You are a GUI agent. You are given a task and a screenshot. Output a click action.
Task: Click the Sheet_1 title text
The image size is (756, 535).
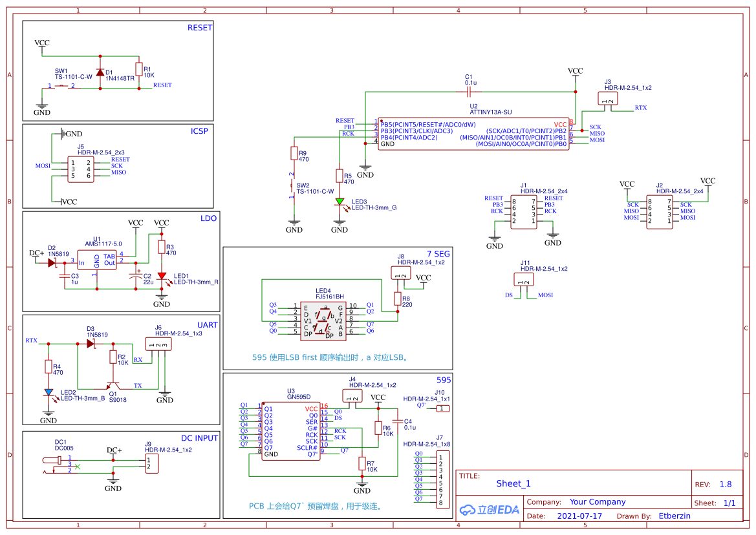pyautogui.click(x=513, y=483)
